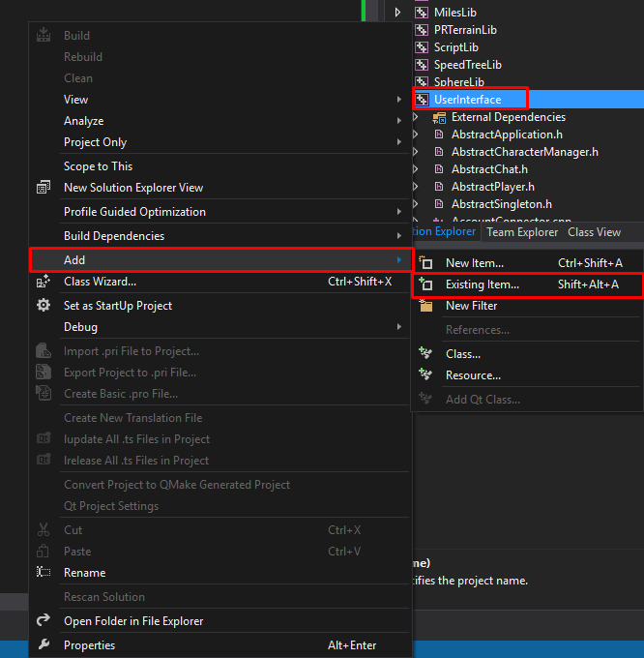
Task: Select the AbstractChat.h file name
Action: (x=489, y=169)
